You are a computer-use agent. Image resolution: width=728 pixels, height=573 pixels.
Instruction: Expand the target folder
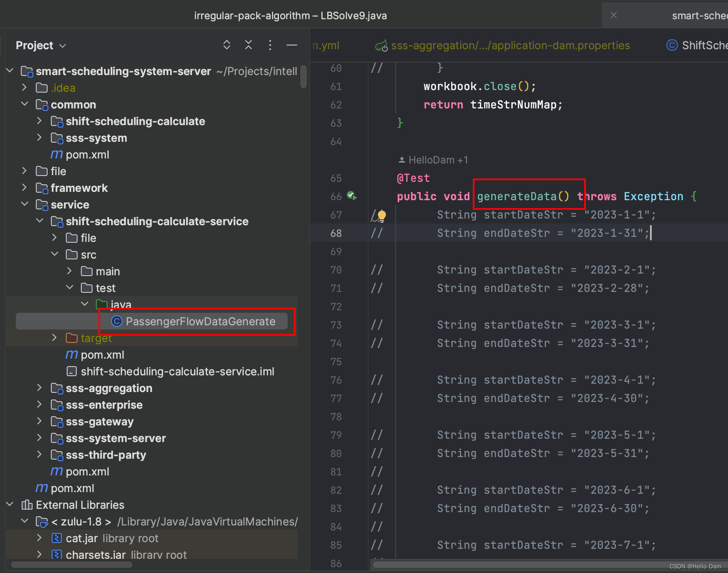click(x=55, y=338)
